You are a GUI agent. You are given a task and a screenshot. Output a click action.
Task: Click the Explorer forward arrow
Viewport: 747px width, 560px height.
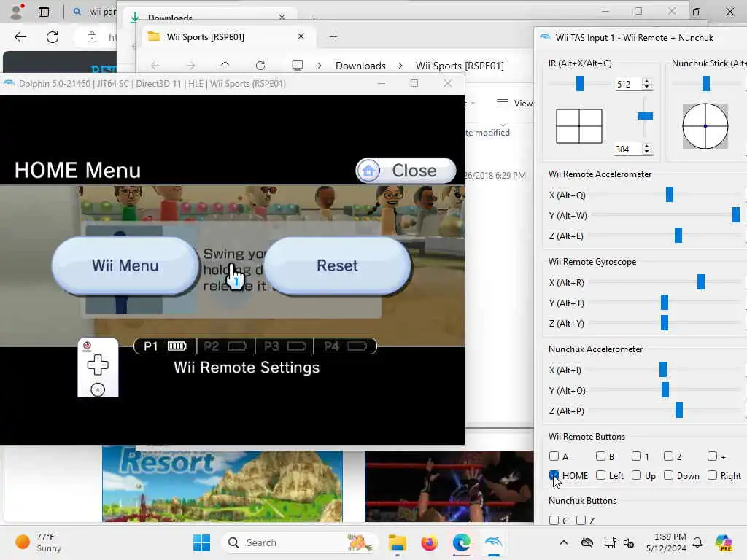click(x=190, y=65)
